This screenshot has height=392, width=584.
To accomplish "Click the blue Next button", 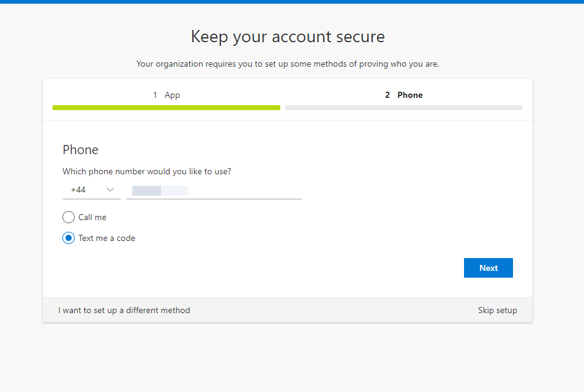I will click(x=489, y=268).
